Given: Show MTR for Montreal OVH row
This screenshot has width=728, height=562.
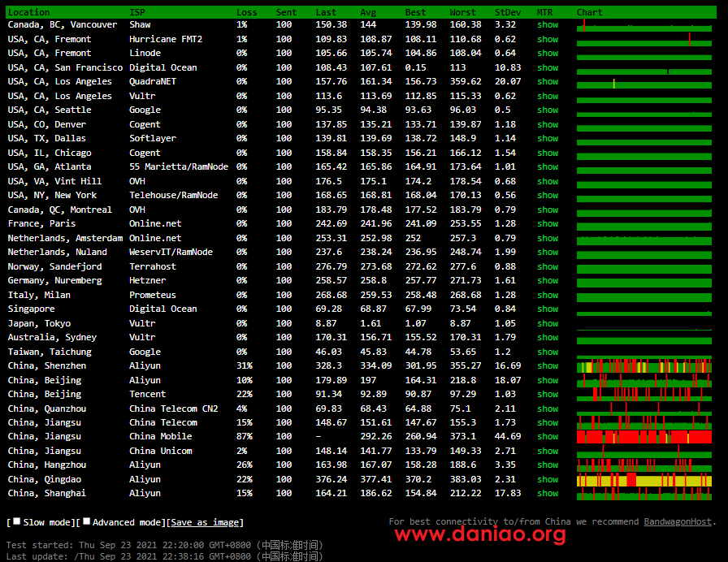Looking at the screenshot, I should [x=548, y=210].
